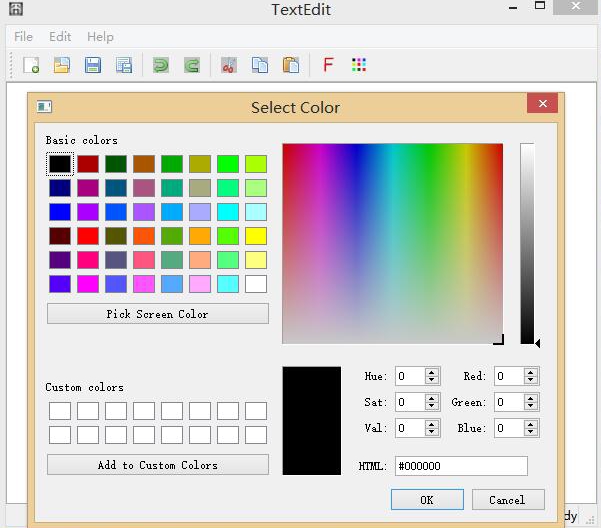601x528 pixels.
Task: Click the HTML color code field
Action: coord(461,466)
